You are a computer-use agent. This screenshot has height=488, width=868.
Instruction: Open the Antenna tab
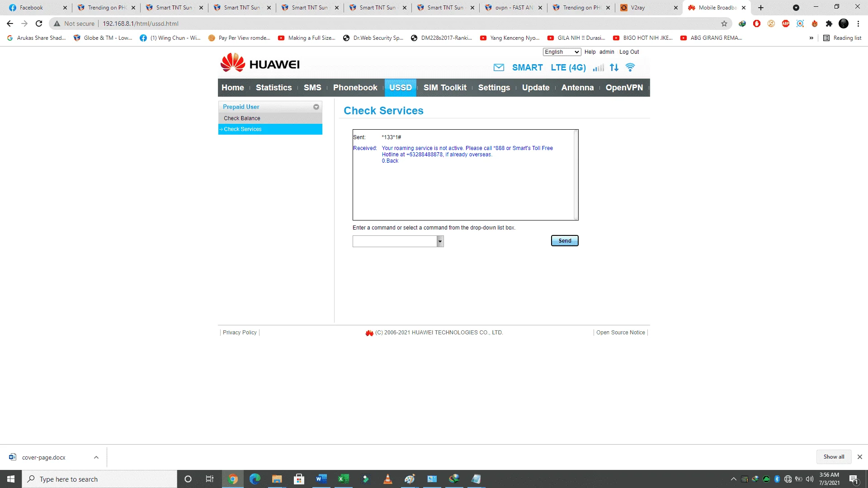click(x=578, y=88)
